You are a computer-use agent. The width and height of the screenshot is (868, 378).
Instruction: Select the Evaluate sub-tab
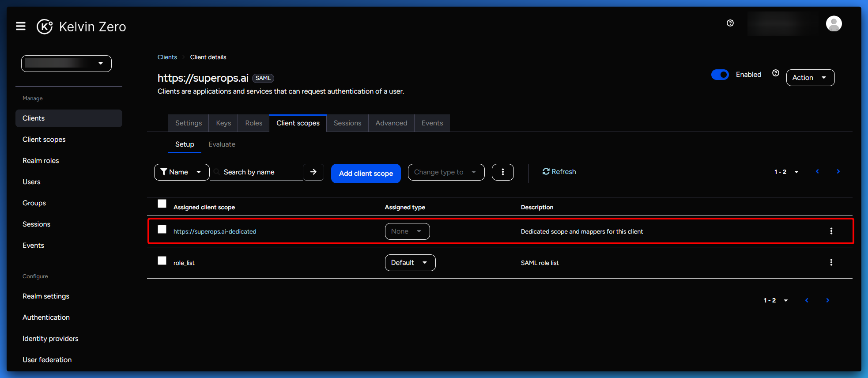coord(222,144)
